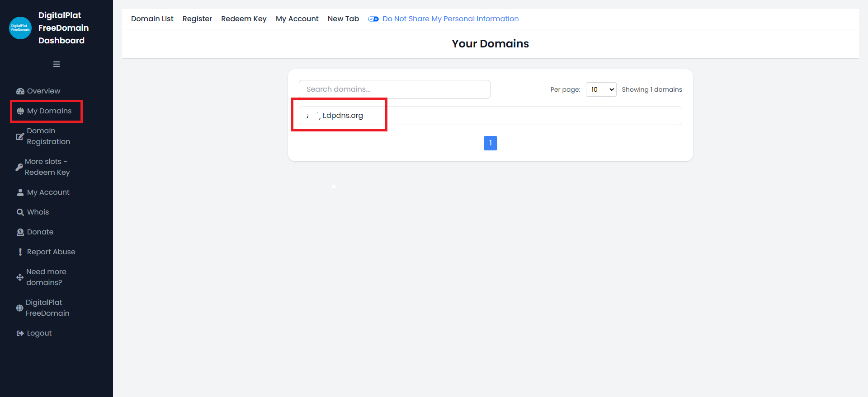Click Do Not Share My Personal Information
Screen dimensions: 868x397
(450, 19)
